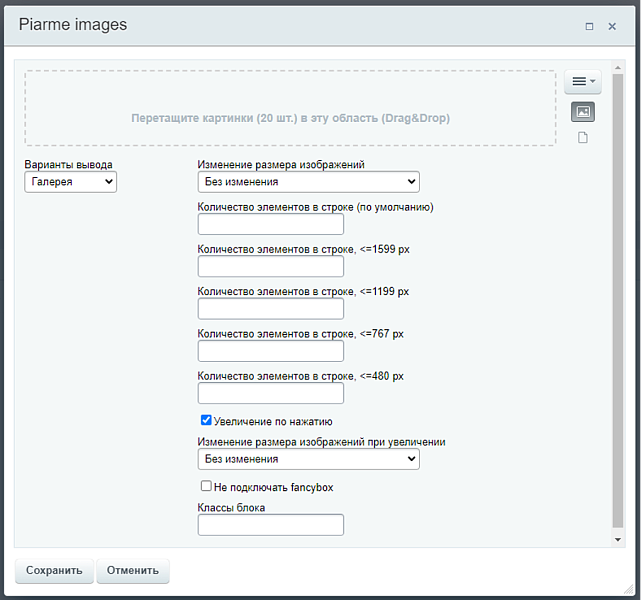
Task: Click the scrollbar down arrow
Action: coord(618,540)
